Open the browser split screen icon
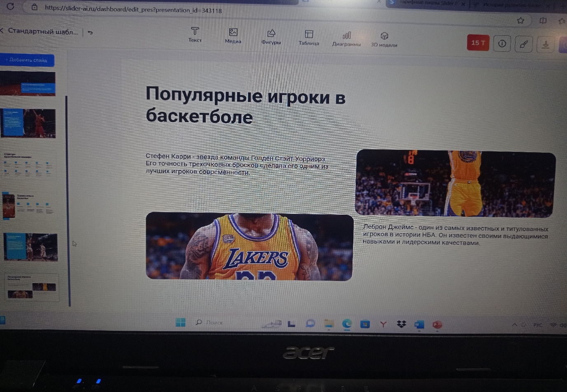This screenshot has width=567, height=392. click(543, 21)
